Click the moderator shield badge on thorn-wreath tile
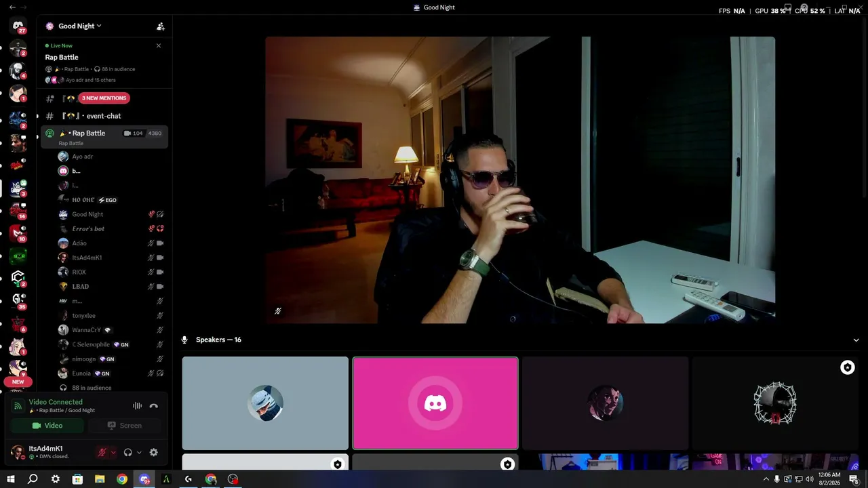Screen dimensions: 868x488 [848, 367]
